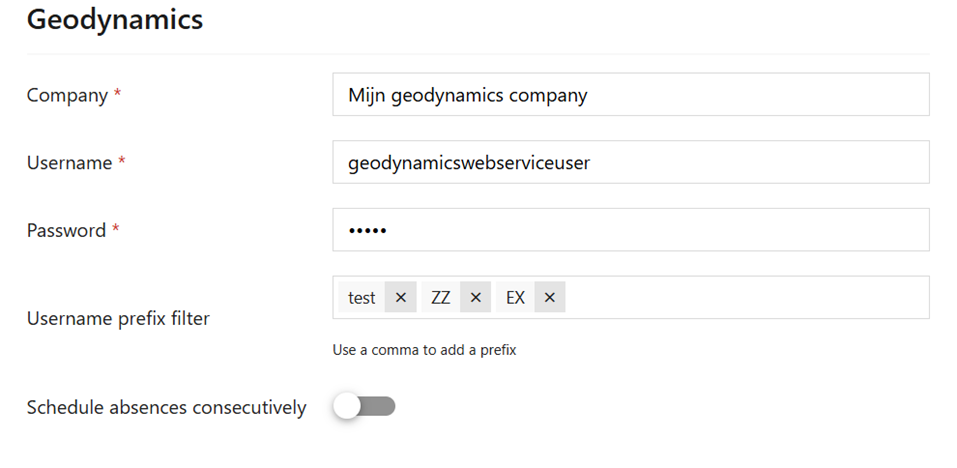Remove the "test" prefix tag
Viewport: 957px width, 468px height.
pyautogui.click(x=400, y=298)
